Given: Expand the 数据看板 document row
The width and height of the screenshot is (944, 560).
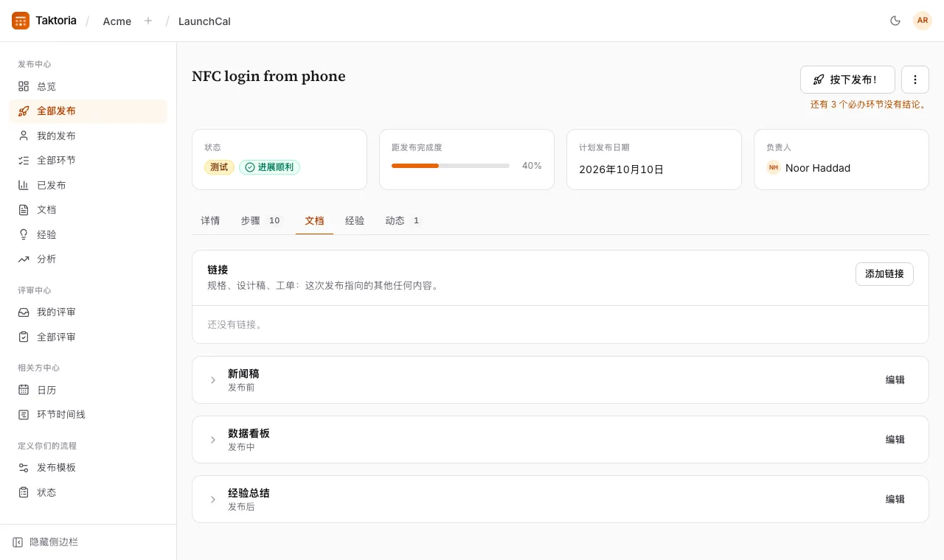Looking at the screenshot, I should [x=213, y=440].
